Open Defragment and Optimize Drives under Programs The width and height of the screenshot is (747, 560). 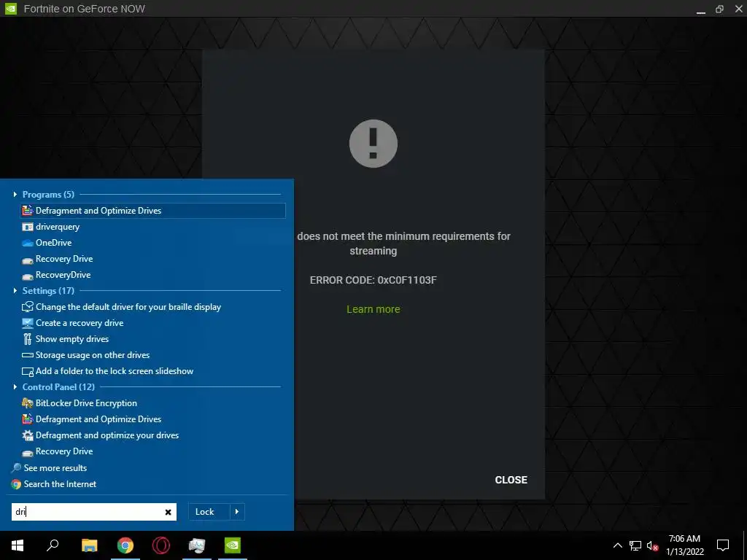point(153,211)
